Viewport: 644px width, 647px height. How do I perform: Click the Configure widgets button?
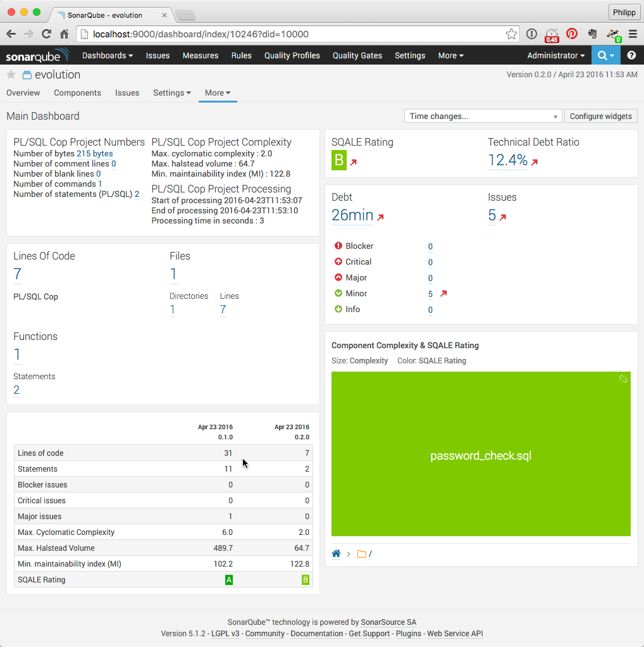pyautogui.click(x=601, y=116)
